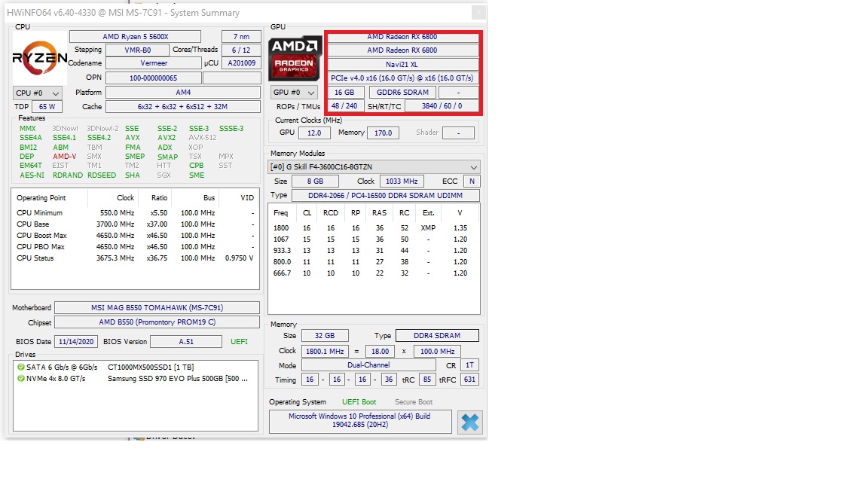This screenshot has width=868, height=488.
Task: Click the CPU Minimum 550.0 MHz value
Action: coord(117,212)
